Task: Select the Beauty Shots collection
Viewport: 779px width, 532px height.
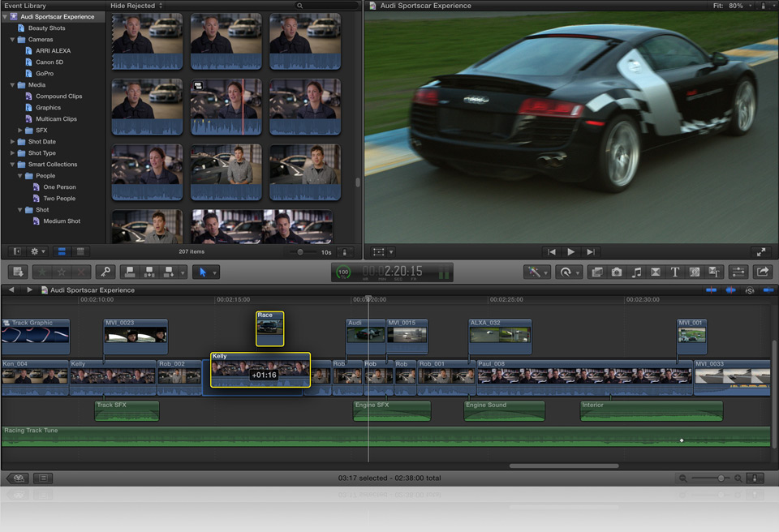Action: (x=47, y=28)
